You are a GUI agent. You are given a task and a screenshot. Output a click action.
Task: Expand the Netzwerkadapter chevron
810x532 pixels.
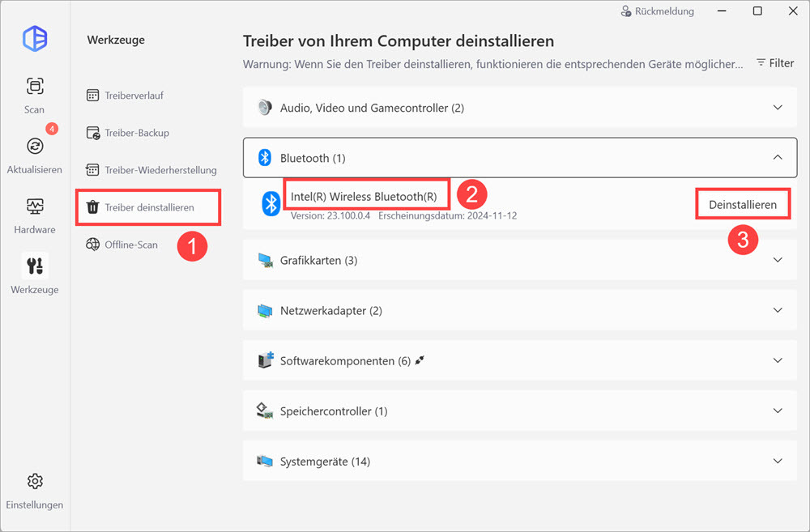pyautogui.click(x=778, y=310)
